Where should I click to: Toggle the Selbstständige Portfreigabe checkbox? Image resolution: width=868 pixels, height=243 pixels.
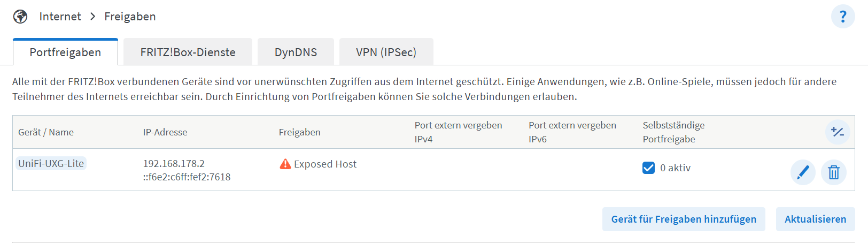648,168
